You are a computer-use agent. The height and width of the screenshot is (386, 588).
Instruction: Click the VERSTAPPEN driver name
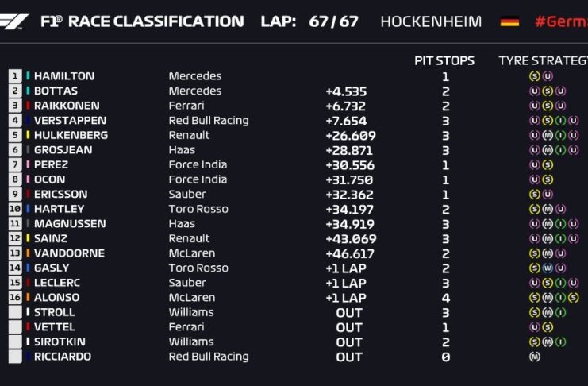tap(70, 121)
